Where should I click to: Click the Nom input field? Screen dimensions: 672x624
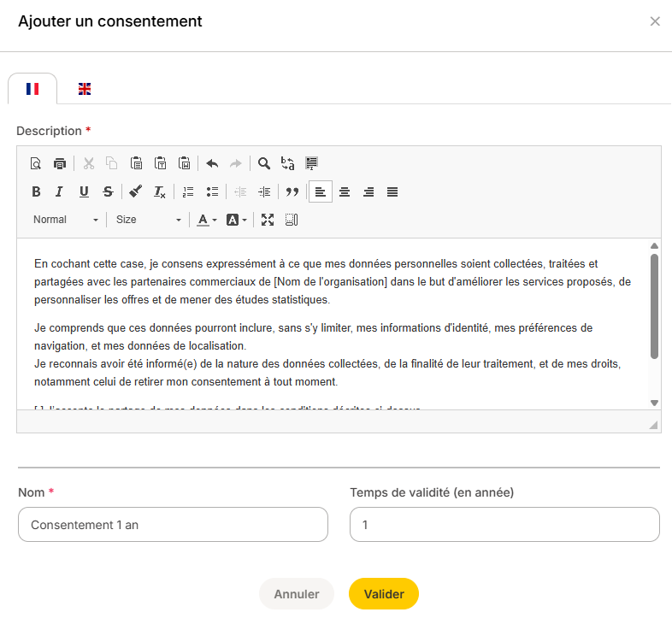(x=174, y=525)
